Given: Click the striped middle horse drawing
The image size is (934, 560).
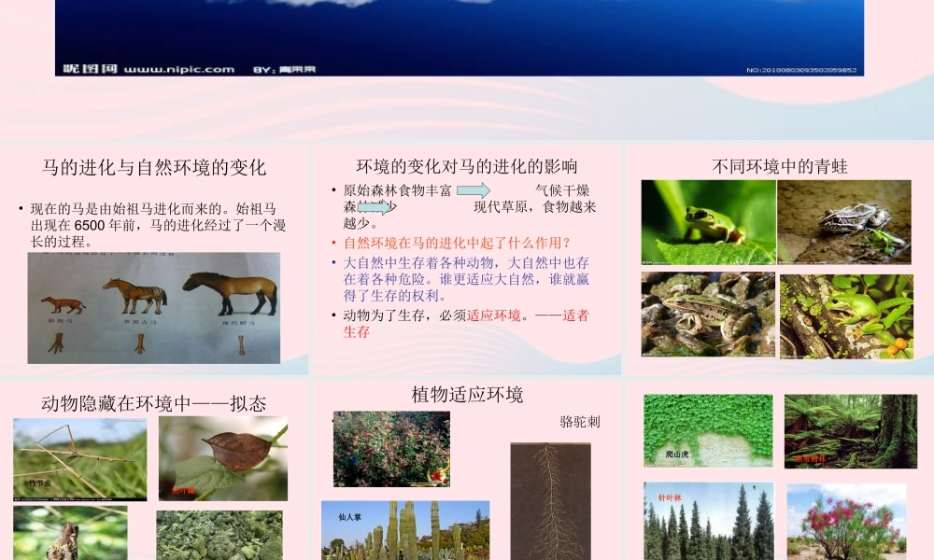Looking at the screenshot, I should pos(135,295).
